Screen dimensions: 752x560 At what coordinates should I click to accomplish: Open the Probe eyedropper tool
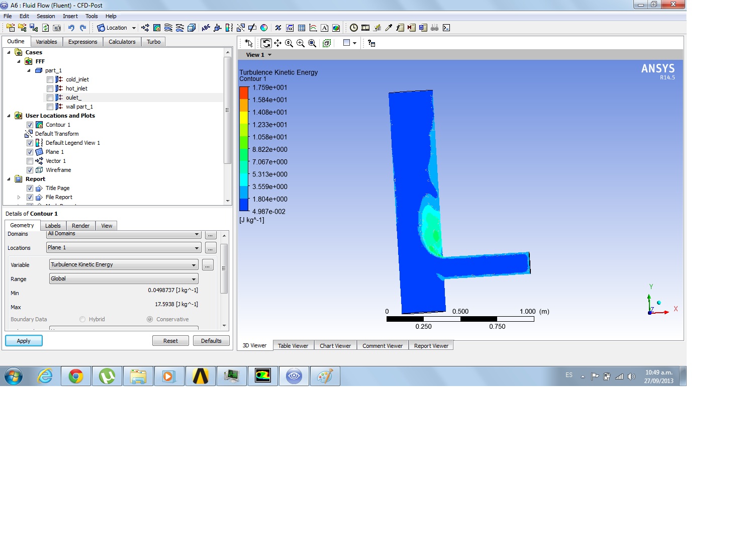point(389,28)
